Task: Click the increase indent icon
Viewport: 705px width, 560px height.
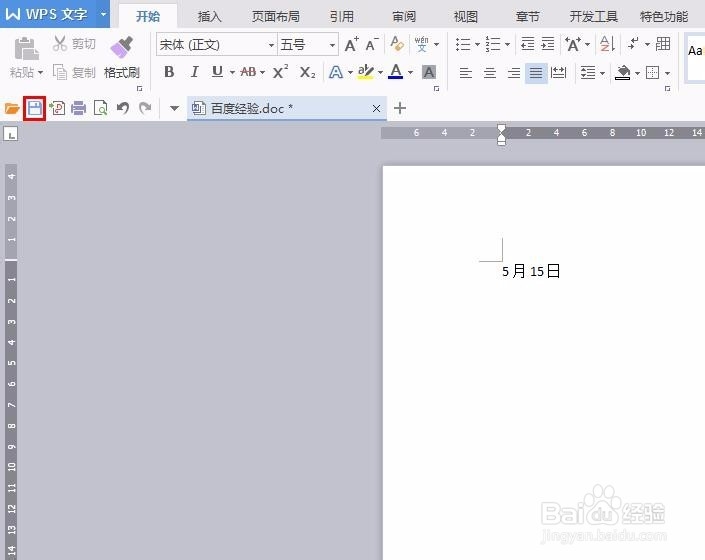Action: click(x=548, y=44)
